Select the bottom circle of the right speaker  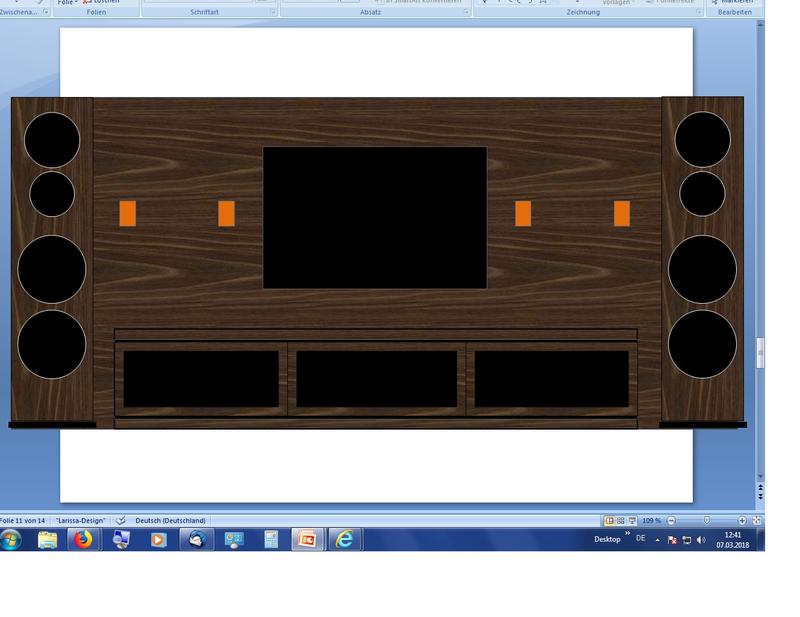click(703, 344)
